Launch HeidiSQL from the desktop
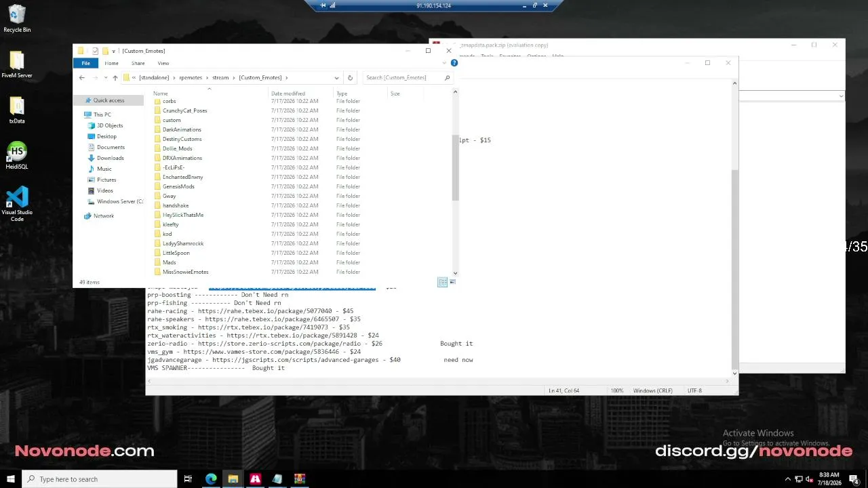 (17, 155)
